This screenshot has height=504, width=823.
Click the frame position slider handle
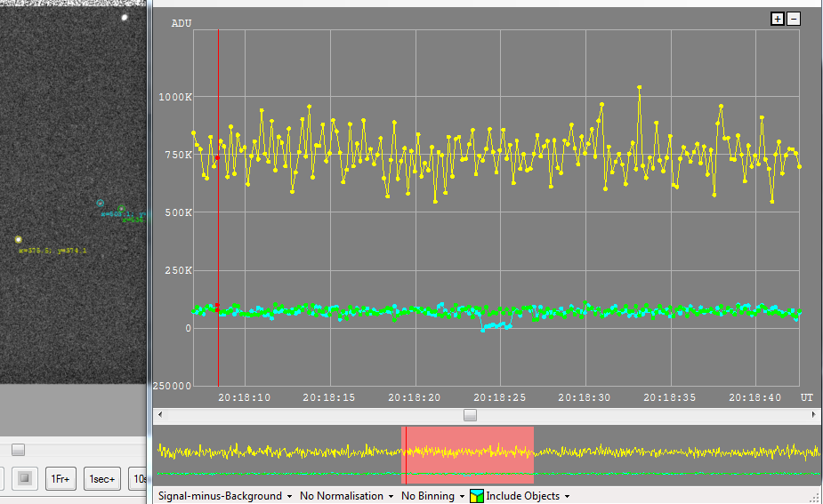click(x=18, y=450)
